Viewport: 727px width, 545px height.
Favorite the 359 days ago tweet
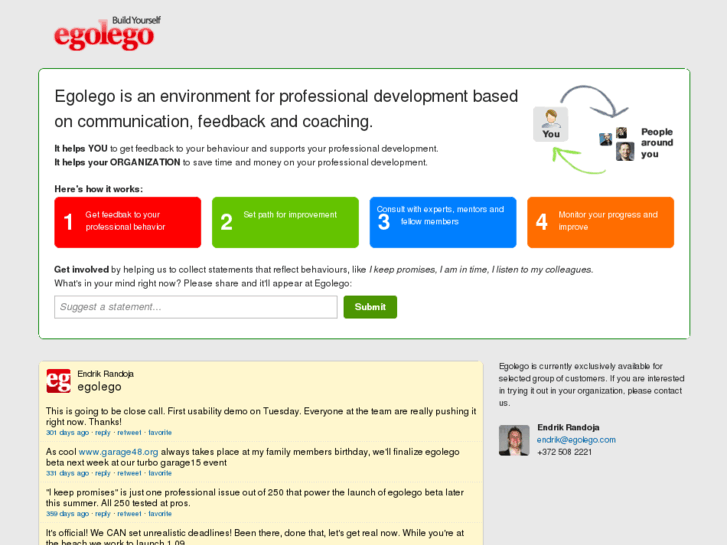160,514
